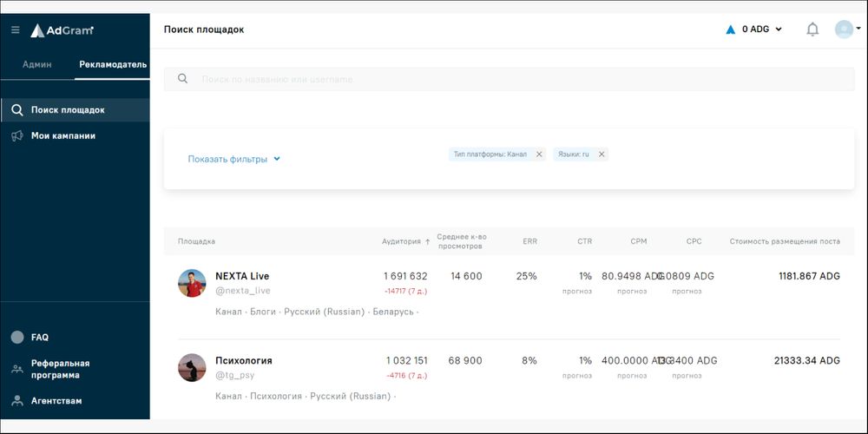This screenshot has width=868, height=434.
Task: Click the megaphone icon for campaigns
Action: (17, 135)
